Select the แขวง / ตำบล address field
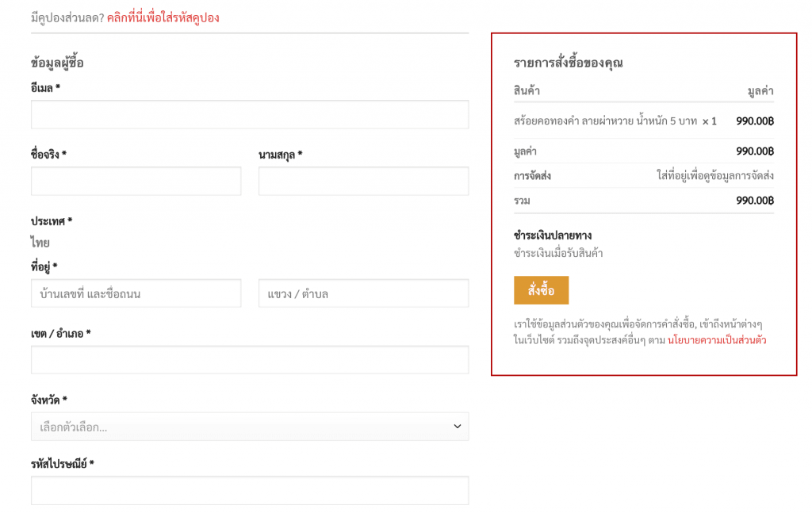Screen dimensions: 812x513 tap(363, 293)
